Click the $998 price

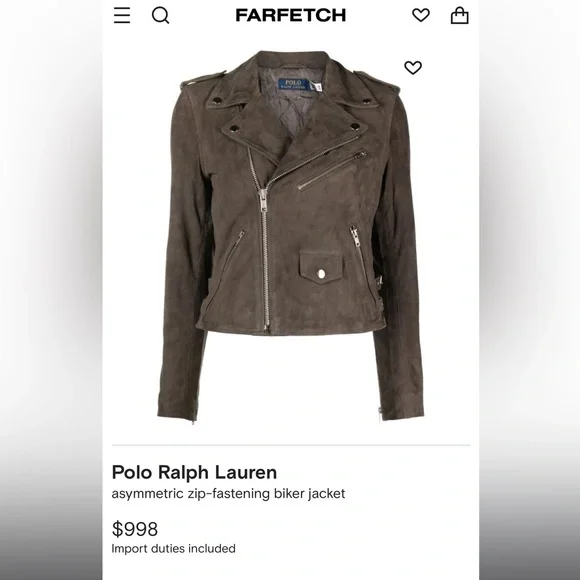[135, 529]
